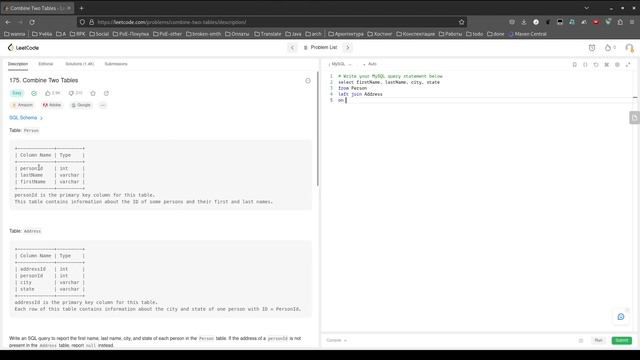Click the notes icon on right edge
This screenshot has width=640, height=360.
coord(634,118)
